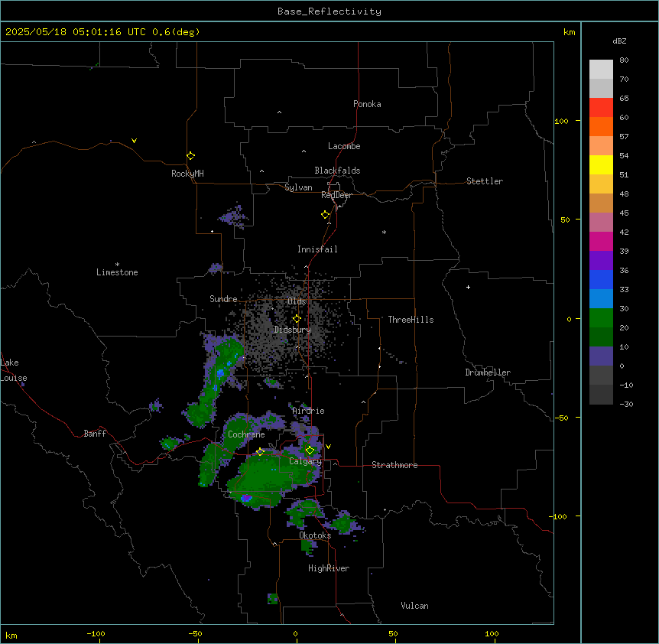Click the white plus marker north of Drumheller

(468, 287)
